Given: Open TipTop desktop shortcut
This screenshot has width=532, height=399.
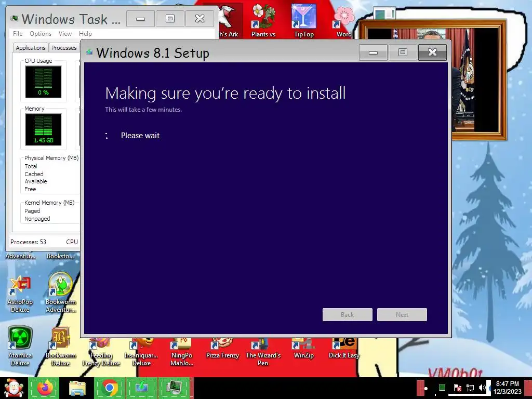Looking at the screenshot, I should coord(303,21).
